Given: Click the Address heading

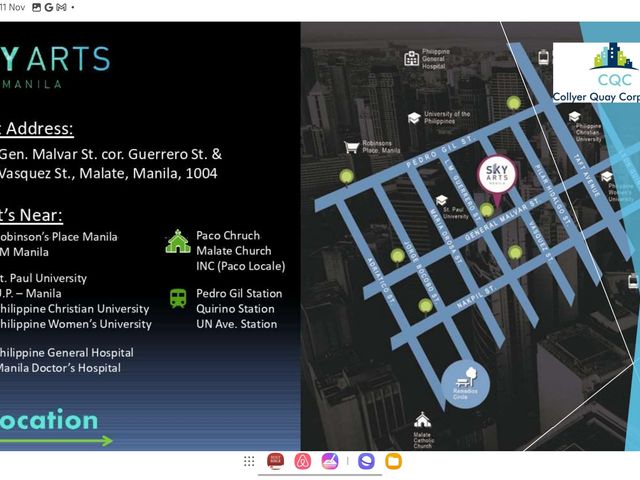Looking at the screenshot, I should coord(40,129).
